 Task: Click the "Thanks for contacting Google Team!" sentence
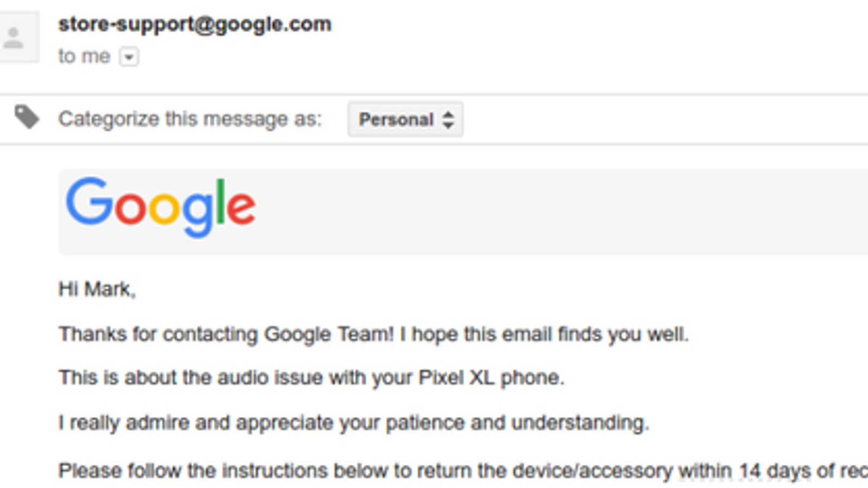(226, 334)
